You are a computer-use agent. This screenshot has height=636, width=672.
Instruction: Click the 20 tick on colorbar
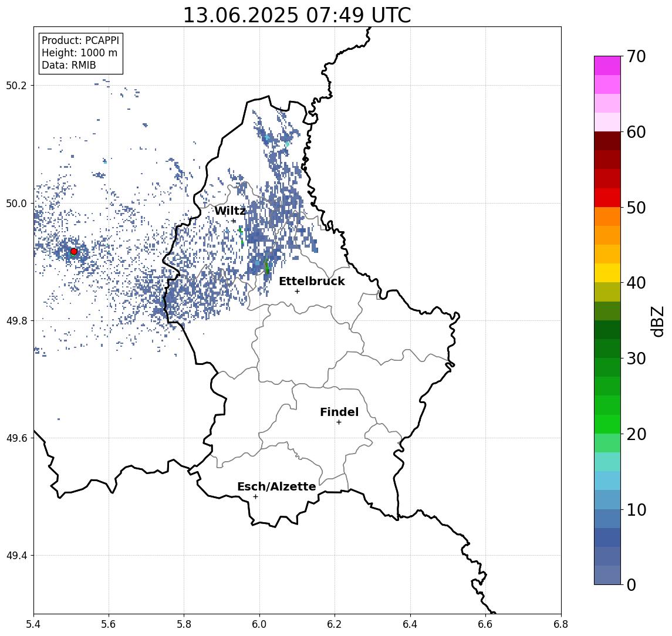pos(636,434)
